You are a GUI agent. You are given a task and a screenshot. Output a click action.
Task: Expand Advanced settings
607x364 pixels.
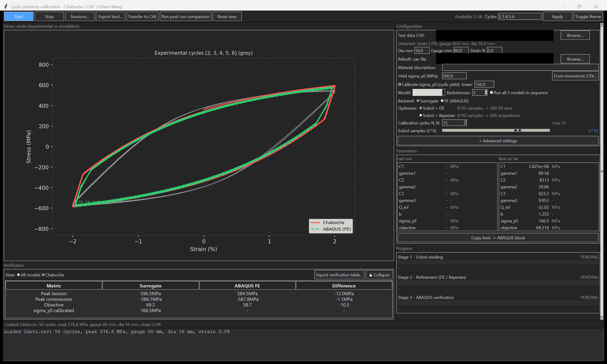[x=498, y=141]
